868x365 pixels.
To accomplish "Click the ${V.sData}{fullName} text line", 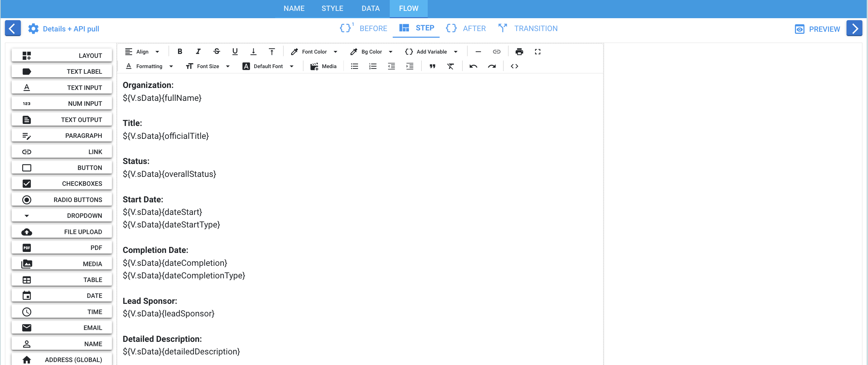I will pos(162,98).
